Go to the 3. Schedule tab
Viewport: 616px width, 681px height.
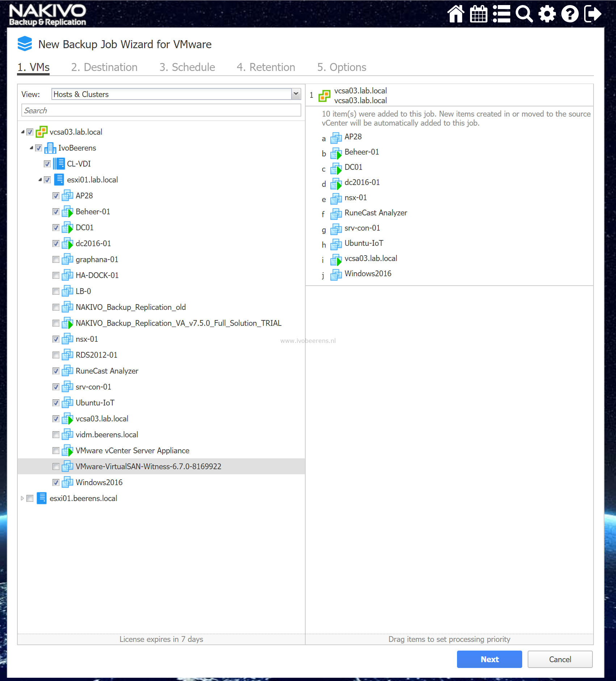click(x=187, y=67)
